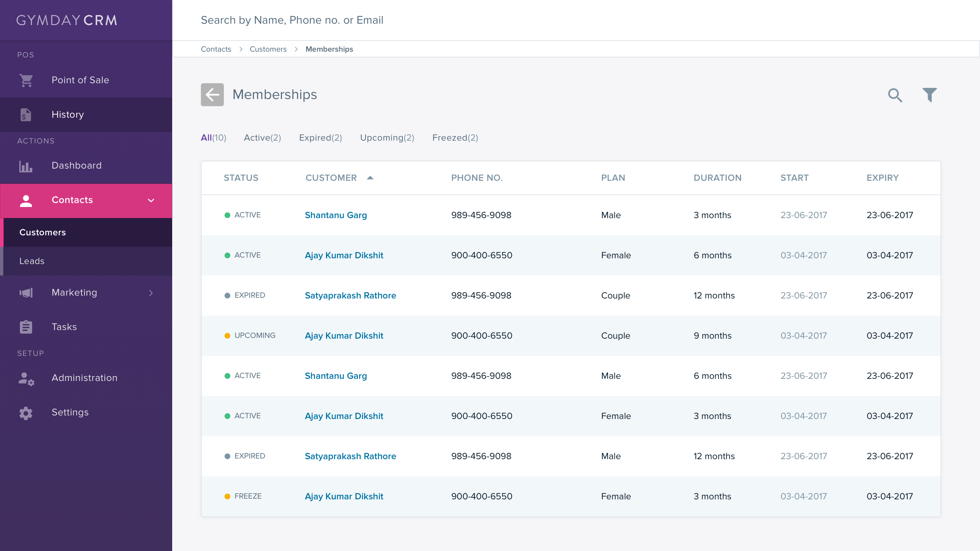Screen dimensions: 980x551
Task: Open Settings gear icon
Action: 26,413
